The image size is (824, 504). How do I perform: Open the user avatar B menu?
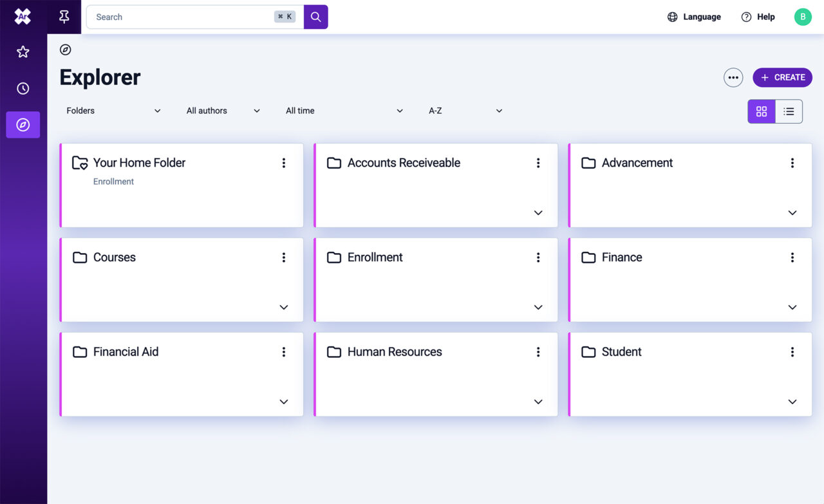click(x=802, y=17)
